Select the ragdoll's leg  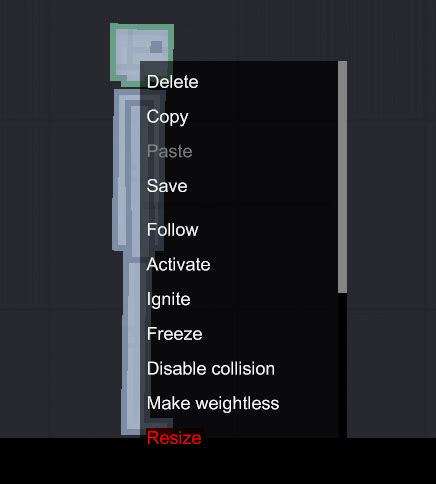pos(133,340)
